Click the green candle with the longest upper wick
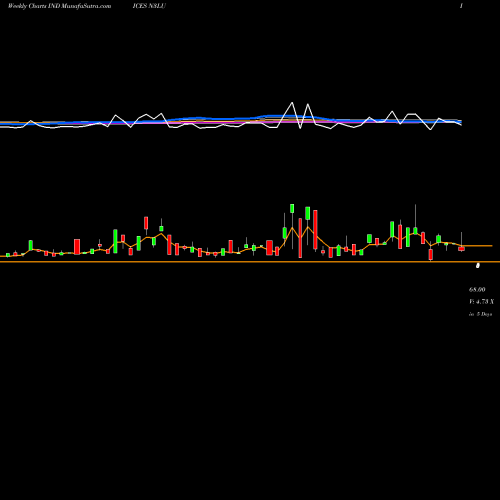 click(415, 230)
